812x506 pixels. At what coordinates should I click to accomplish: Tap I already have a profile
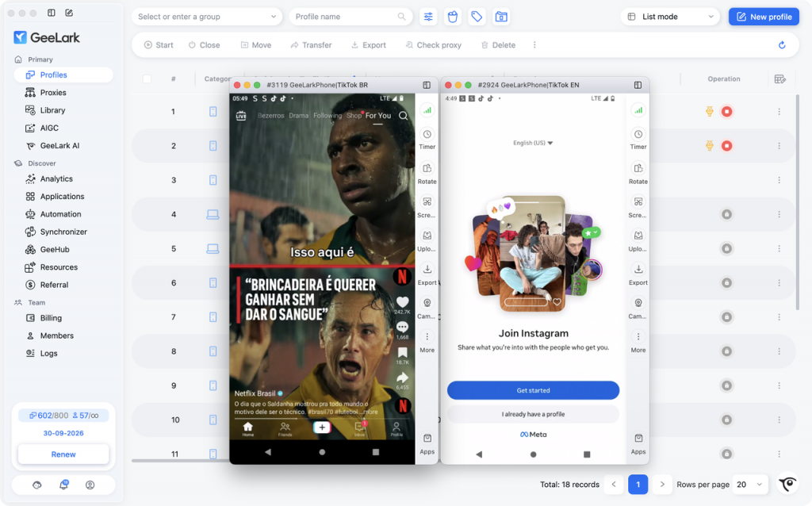[x=533, y=414]
